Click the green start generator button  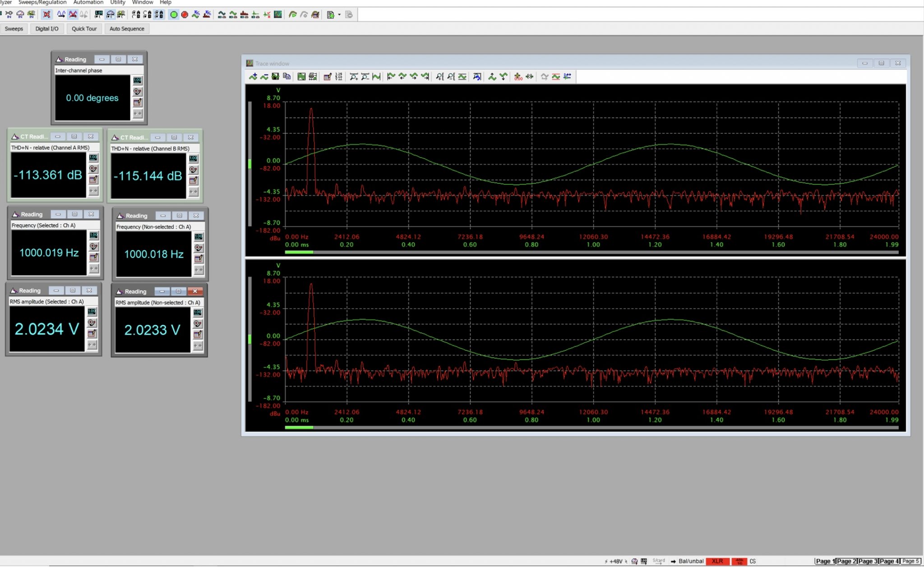[x=174, y=14]
